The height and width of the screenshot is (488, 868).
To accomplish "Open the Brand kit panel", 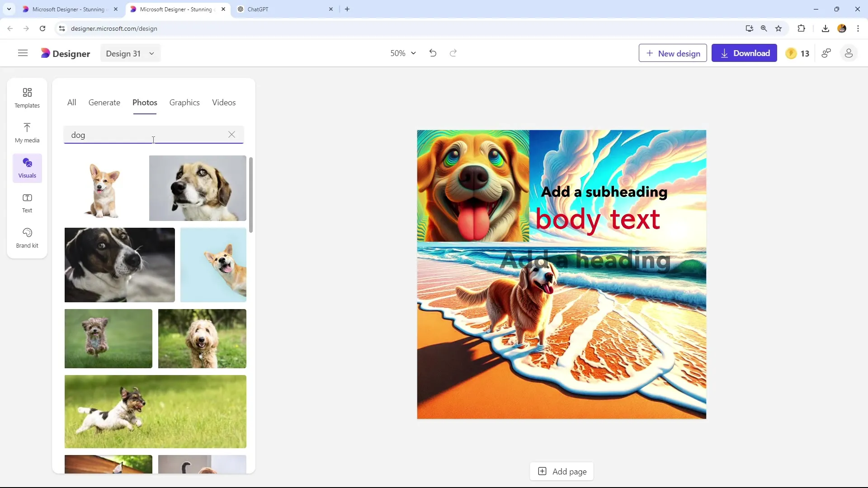I will [x=27, y=238].
